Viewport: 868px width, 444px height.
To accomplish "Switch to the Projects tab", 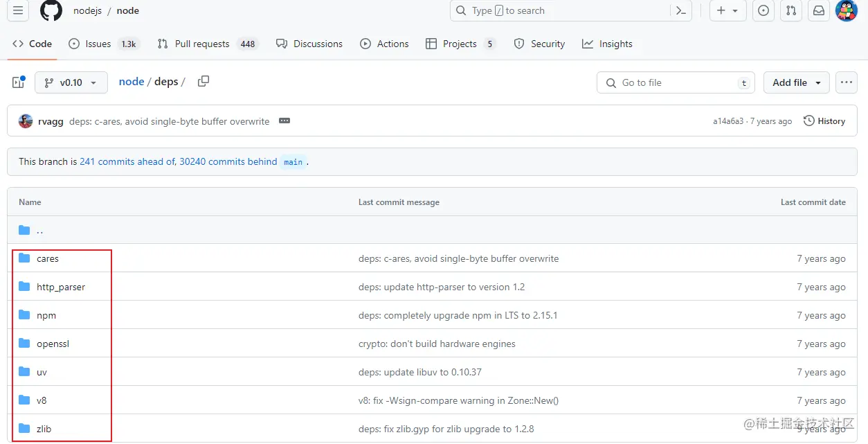I will [460, 44].
